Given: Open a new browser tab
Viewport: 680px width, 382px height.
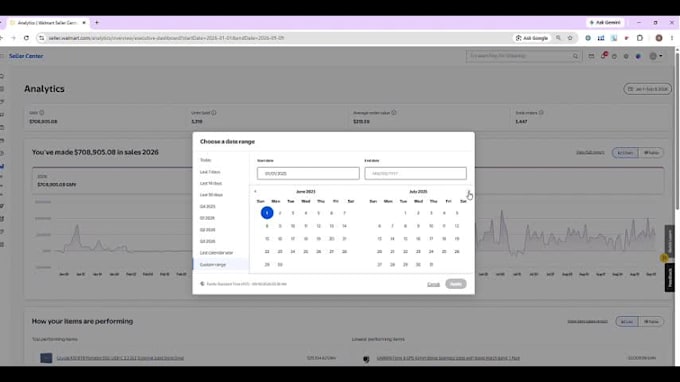Looking at the screenshot, I should coord(97,23).
